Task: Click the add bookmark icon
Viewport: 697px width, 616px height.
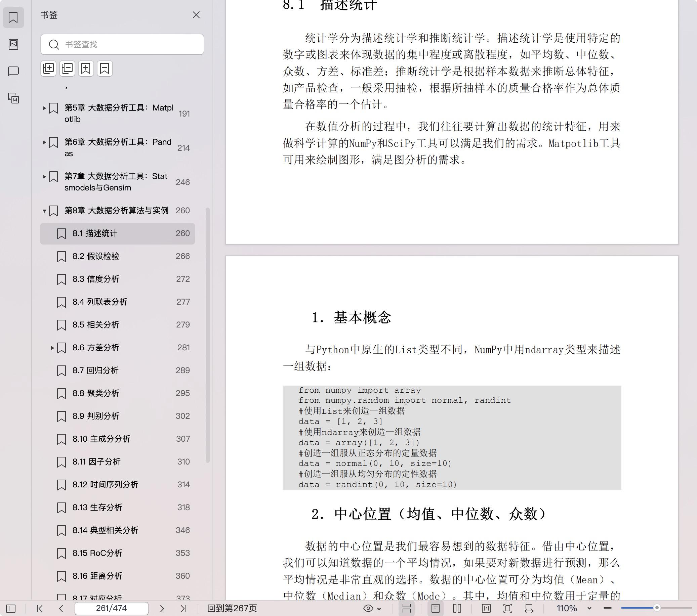Action: (86, 69)
